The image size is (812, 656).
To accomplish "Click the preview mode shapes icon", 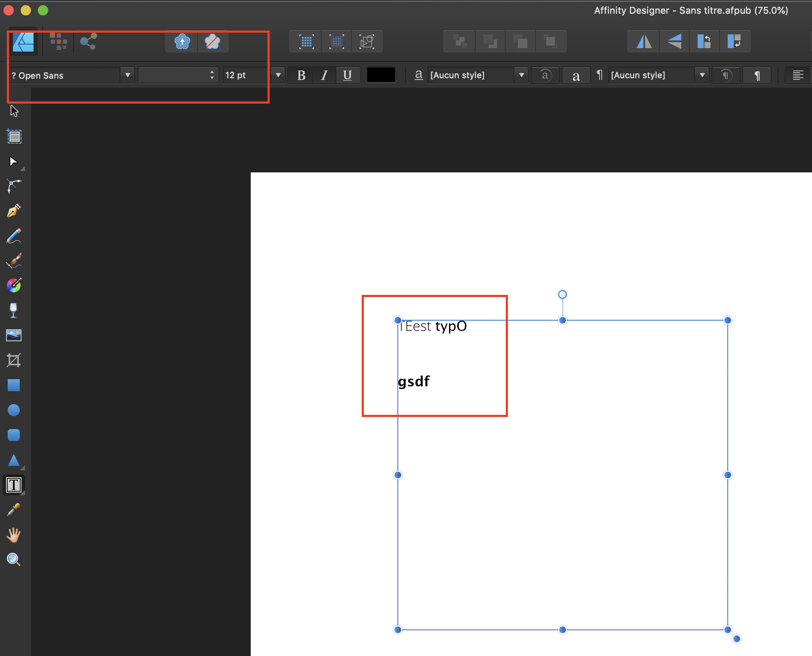I will (x=367, y=42).
